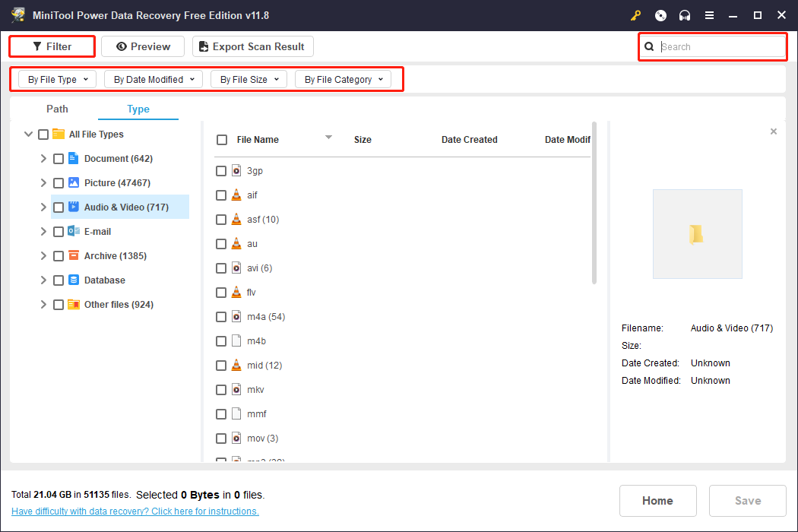Image resolution: width=798 pixels, height=532 pixels.
Task: Switch to the Type tab
Action: [138, 109]
